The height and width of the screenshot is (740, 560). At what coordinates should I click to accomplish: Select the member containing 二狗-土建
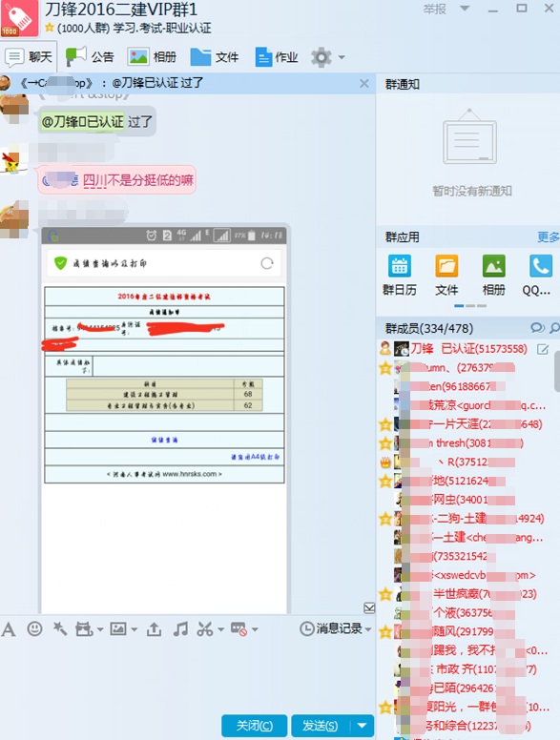(466, 518)
